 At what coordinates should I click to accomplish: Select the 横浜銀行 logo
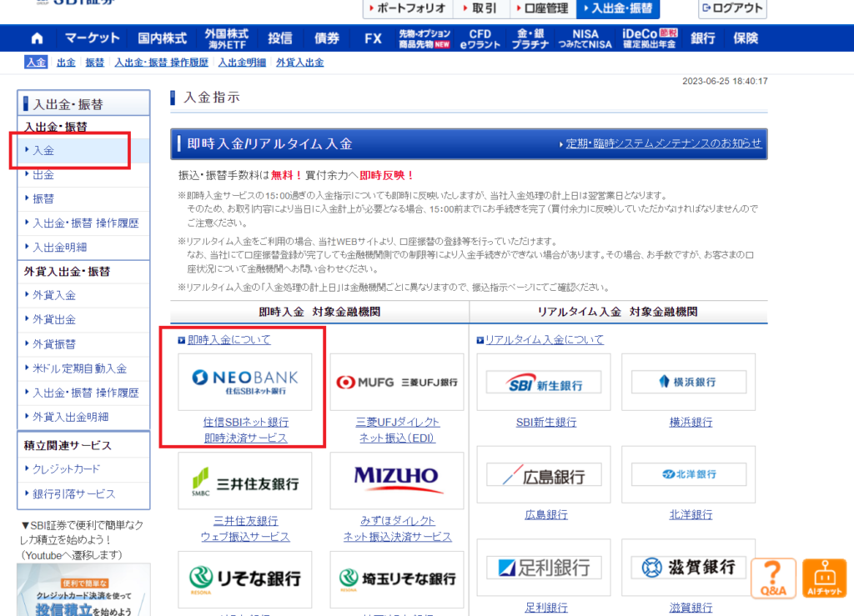coord(688,382)
